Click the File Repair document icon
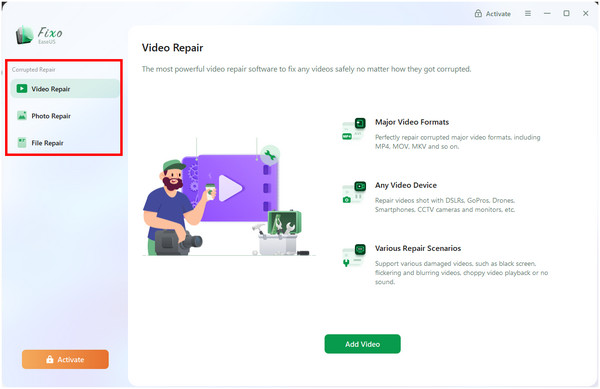The width and height of the screenshot is (600, 389). (22, 143)
